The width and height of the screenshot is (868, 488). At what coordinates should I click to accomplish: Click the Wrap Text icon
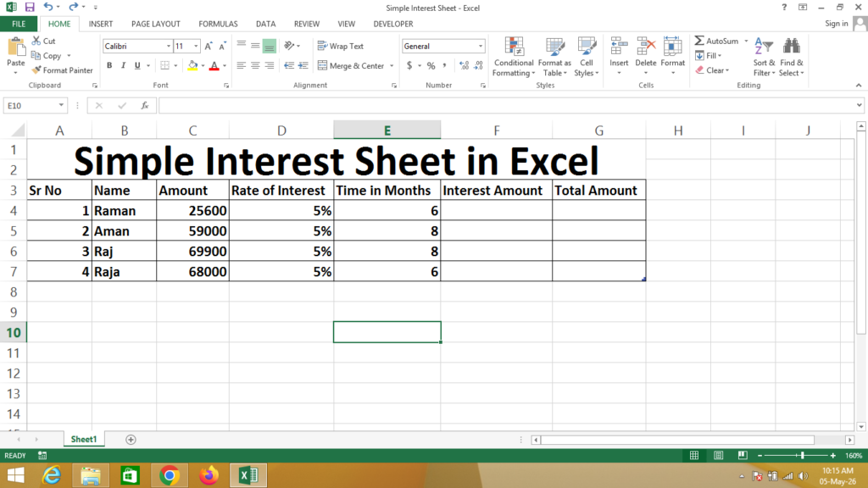(x=322, y=46)
